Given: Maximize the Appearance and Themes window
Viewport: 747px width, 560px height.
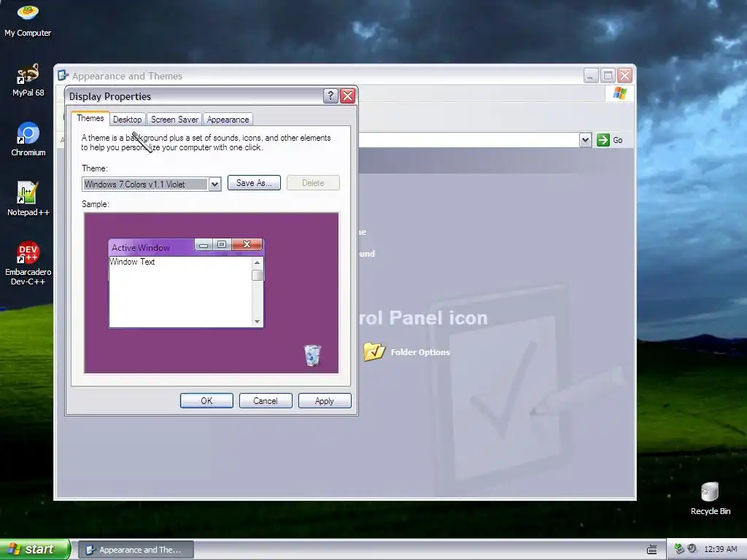Looking at the screenshot, I should point(608,76).
